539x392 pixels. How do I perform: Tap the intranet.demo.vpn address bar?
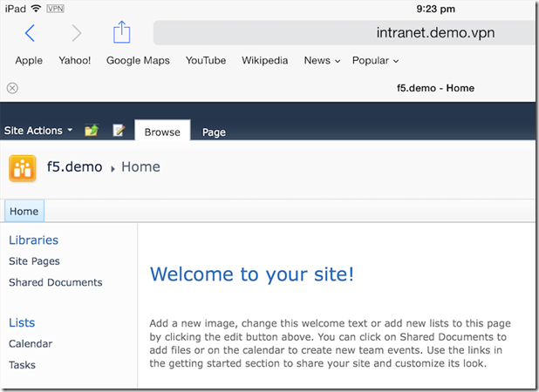click(345, 32)
